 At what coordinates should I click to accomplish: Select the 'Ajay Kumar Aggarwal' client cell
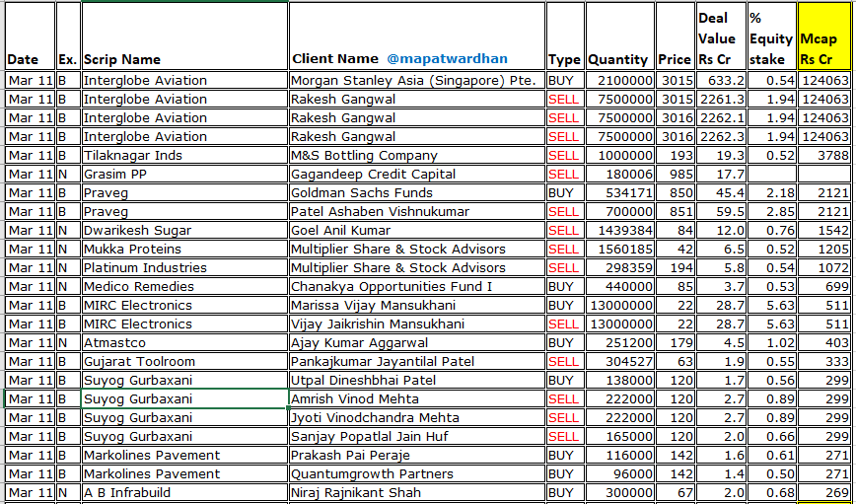[417, 342]
